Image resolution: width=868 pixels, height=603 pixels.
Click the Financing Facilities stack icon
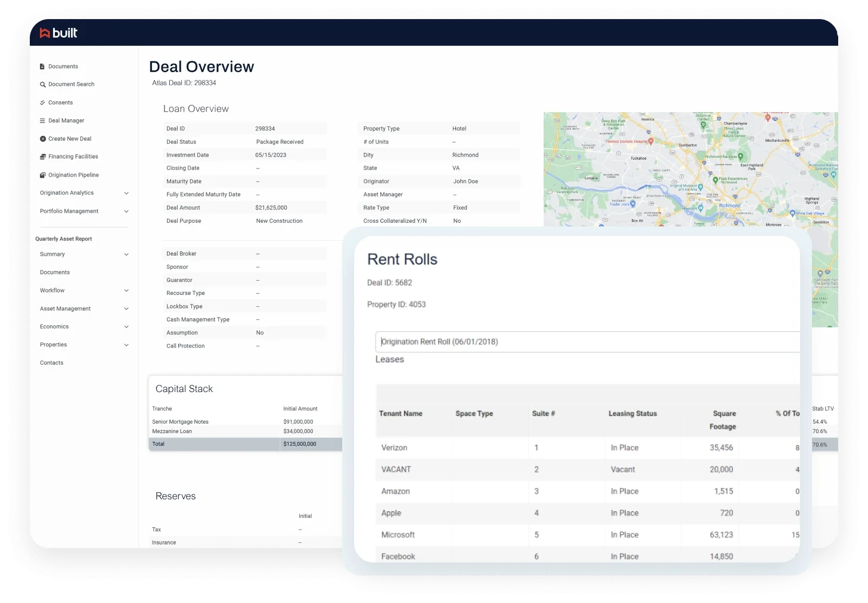pyautogui.click(x=43, y=157)
